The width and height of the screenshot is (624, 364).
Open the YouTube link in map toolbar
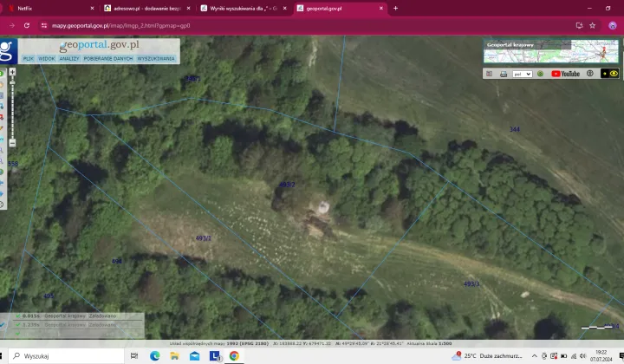coord(566,74)
